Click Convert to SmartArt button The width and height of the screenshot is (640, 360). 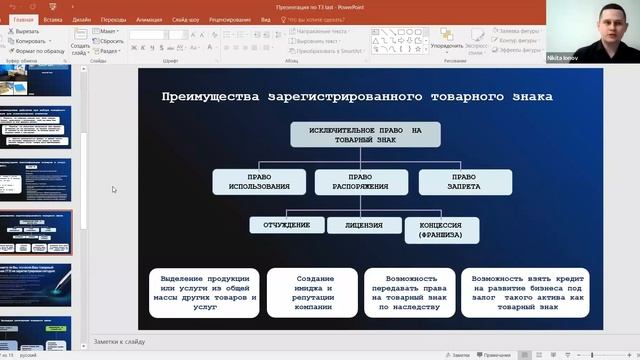pos(327,51)
